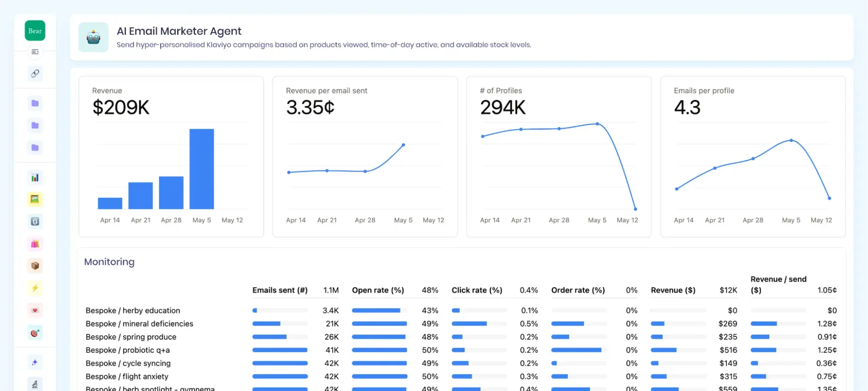Open the Bespoke / flight anxiety campaign
The height and width of the screenshot is (391, 868).
pyautogui.click(x=127, y=377)
